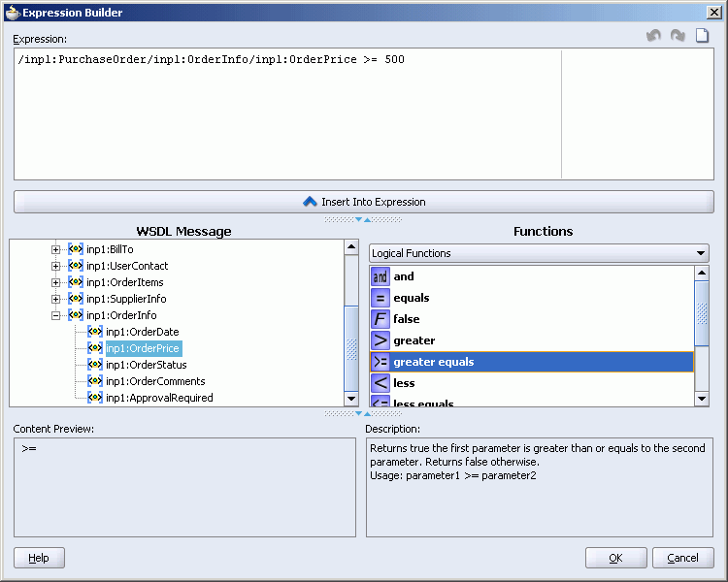Collapse the inp1:OrderInfo node

coord(55,315)
